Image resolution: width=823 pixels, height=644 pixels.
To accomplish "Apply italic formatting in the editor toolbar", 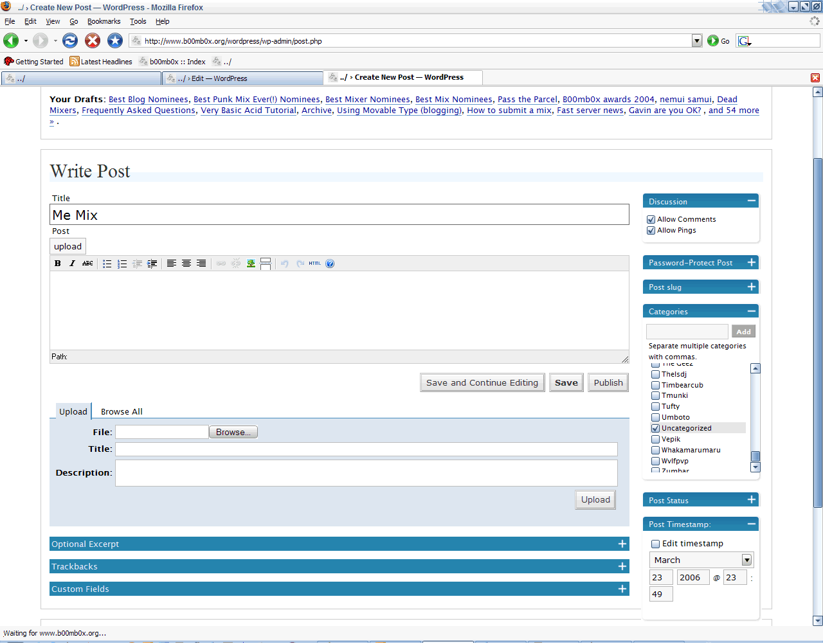I will click(x=72, y=264).
